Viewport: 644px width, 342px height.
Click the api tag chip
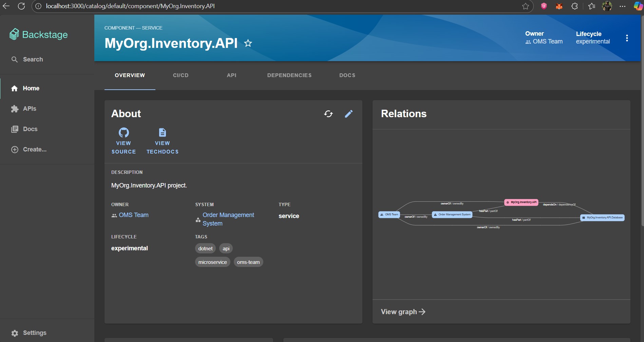[226, 249]
